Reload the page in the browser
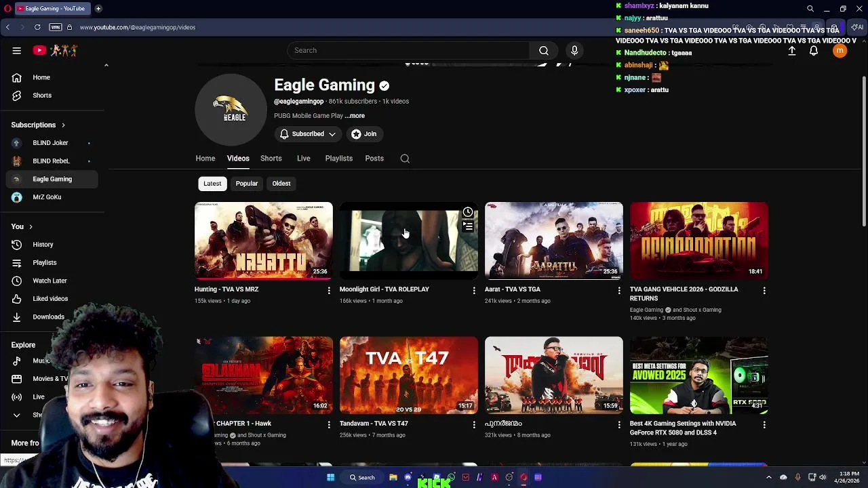 tap(37, 27)
